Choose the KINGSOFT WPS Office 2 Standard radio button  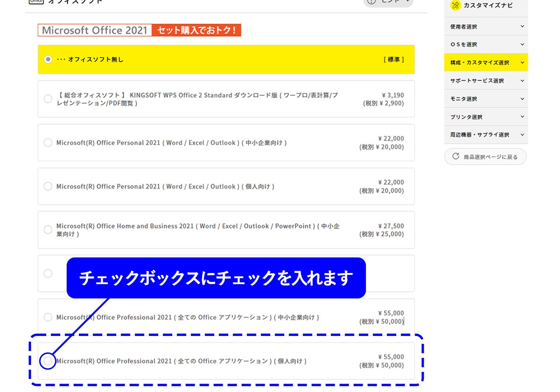(x=48, y=99)
